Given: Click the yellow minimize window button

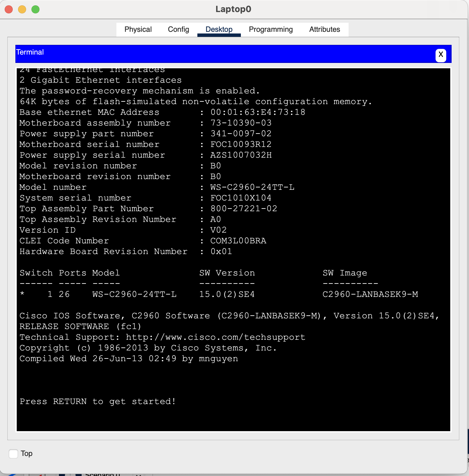Looking at the screenshot, I should pos(22,9).
